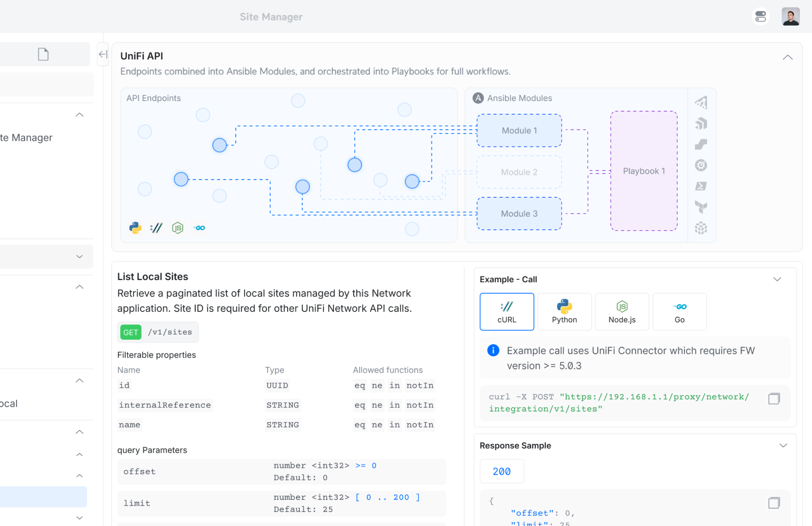Click the Python logo in API Endpoints panel

coord(135,228)
